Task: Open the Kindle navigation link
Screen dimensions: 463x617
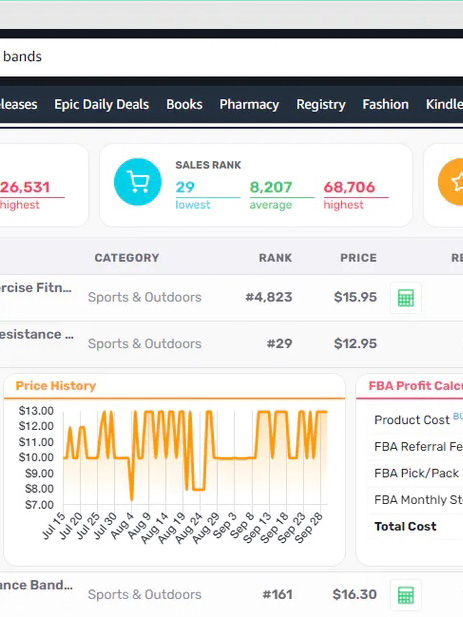Action: click(444, 104)
